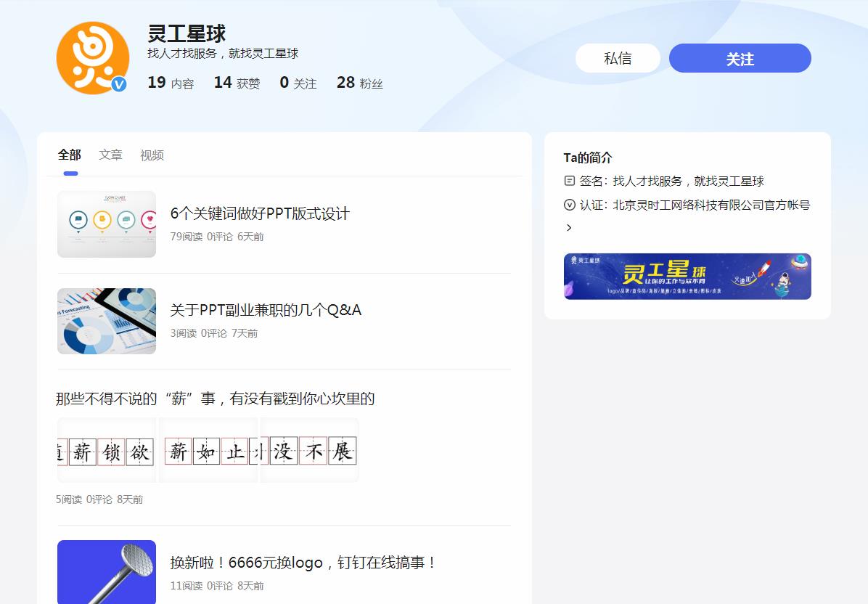Open the 灵工星球 promotional banner
Image resolution: width=868 pixels, height=604 pixels.
coord(687,277)
